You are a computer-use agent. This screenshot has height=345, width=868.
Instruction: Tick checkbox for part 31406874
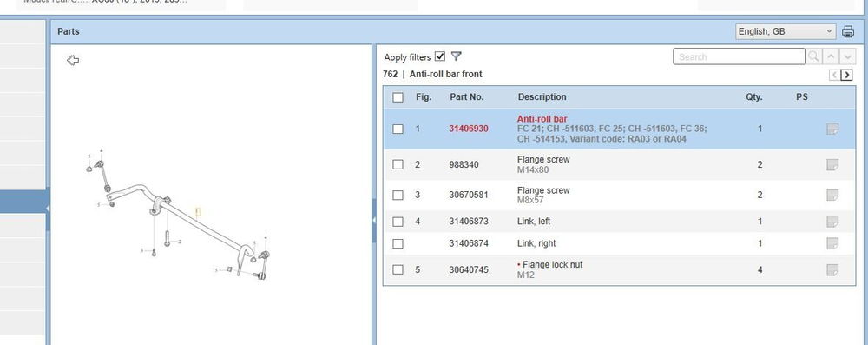click(x=398, y=243)
